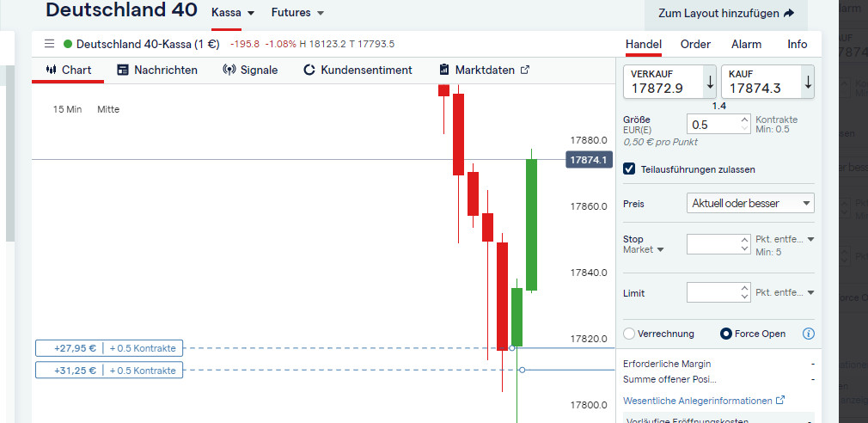
Task: Open the Nachrichten news icon tab
Action: pyautogui.click(x=123, y=70)
